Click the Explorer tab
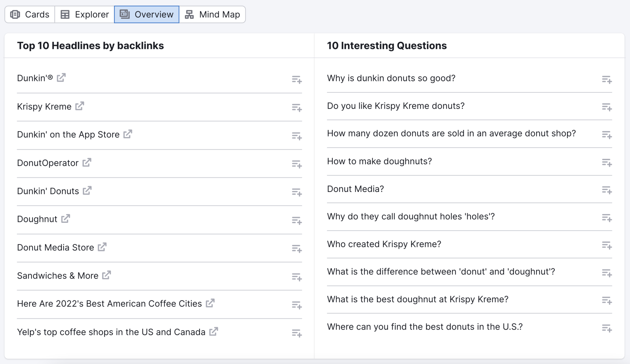Viewport: 630px width, 364px height. click(85, 14)
